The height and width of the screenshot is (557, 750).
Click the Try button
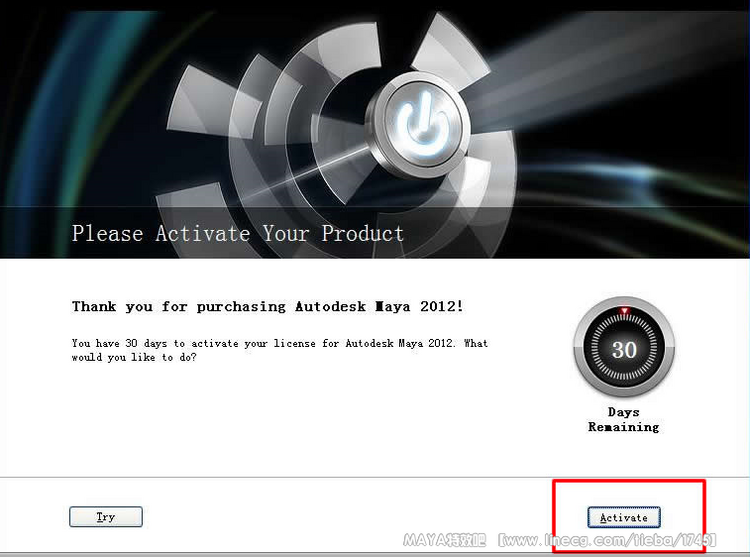pos(106,516)
